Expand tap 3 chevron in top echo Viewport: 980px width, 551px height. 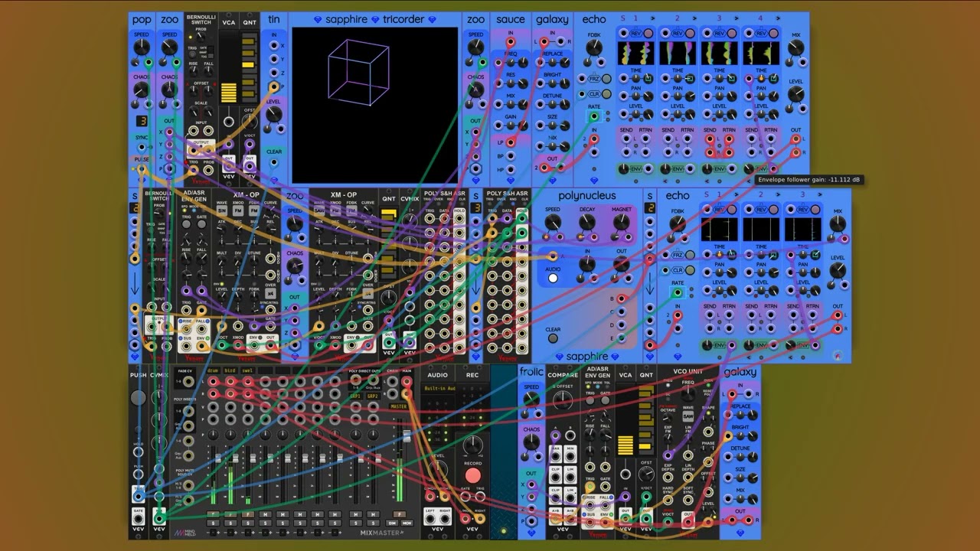tap(735, 18)
